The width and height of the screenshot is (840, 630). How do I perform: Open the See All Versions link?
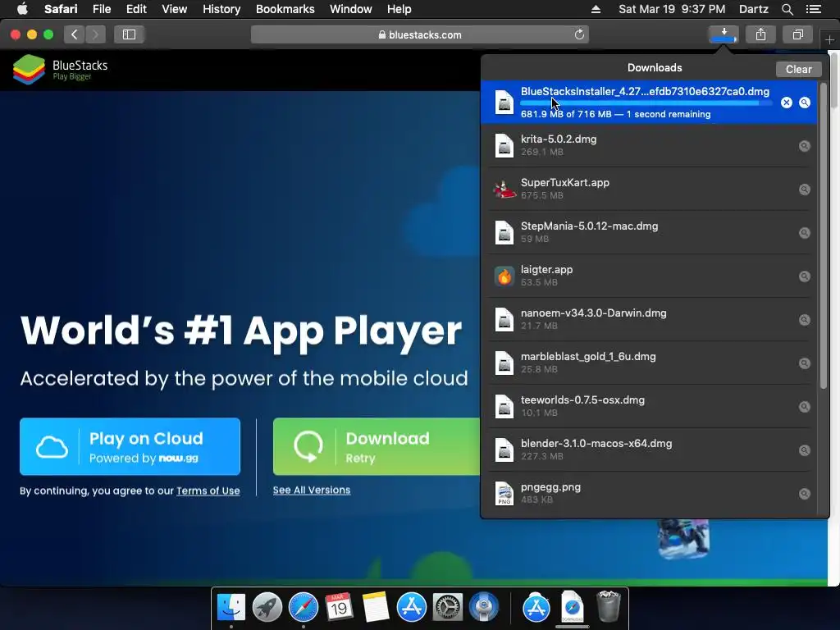[311, 491]
